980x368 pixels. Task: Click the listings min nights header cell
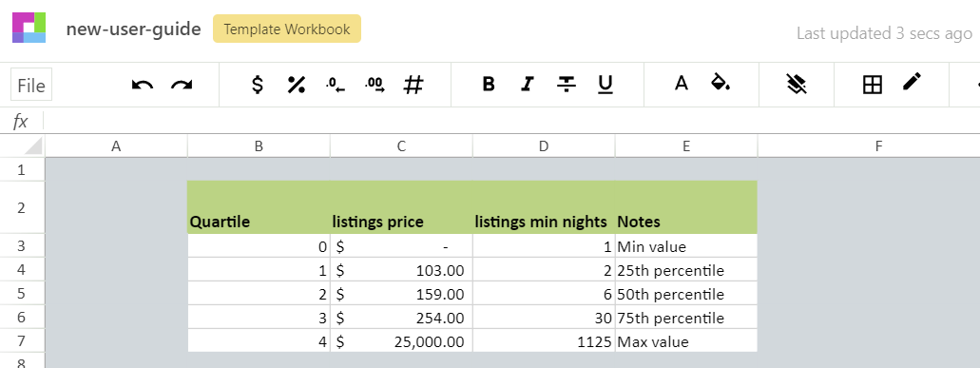pyautogui.click(x=544, y=207)
